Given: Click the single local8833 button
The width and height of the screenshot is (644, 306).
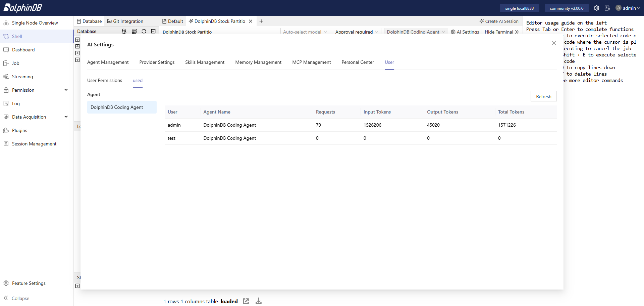Looking at the screenshot, I should [x=520, y=8].
